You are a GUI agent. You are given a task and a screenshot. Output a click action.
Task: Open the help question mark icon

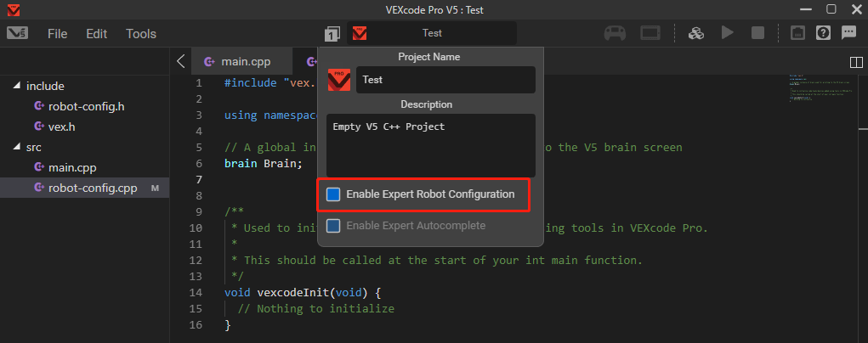tap(823, 33)
